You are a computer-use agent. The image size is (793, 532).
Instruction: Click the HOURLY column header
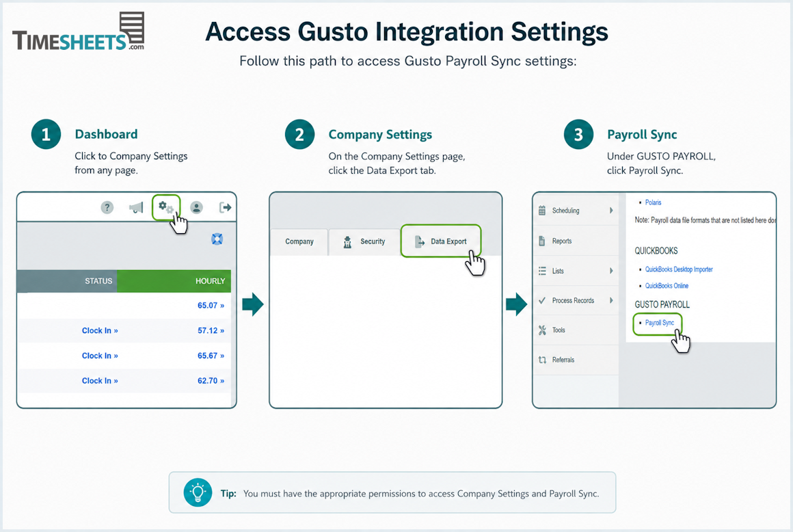(x=211, y=281)
